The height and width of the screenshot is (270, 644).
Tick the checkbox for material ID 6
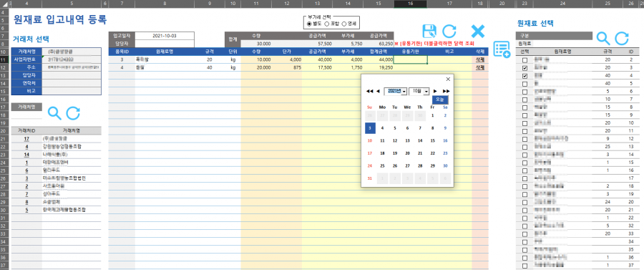pos(525,91)
